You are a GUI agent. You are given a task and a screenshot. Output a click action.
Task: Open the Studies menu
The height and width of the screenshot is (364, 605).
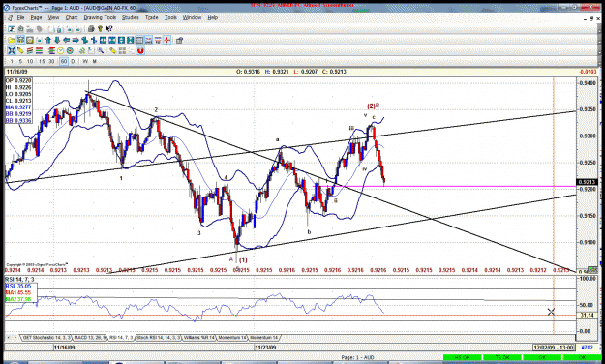coord(131,17)
